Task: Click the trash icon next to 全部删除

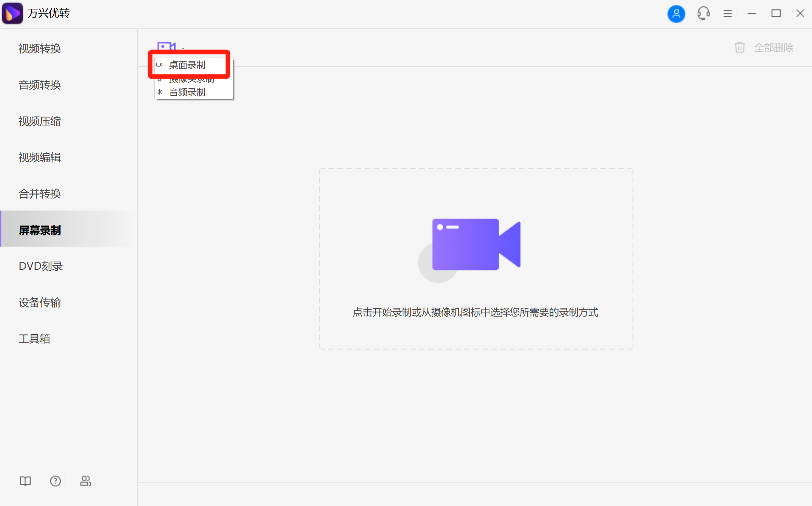Action: tap(739, 47)
